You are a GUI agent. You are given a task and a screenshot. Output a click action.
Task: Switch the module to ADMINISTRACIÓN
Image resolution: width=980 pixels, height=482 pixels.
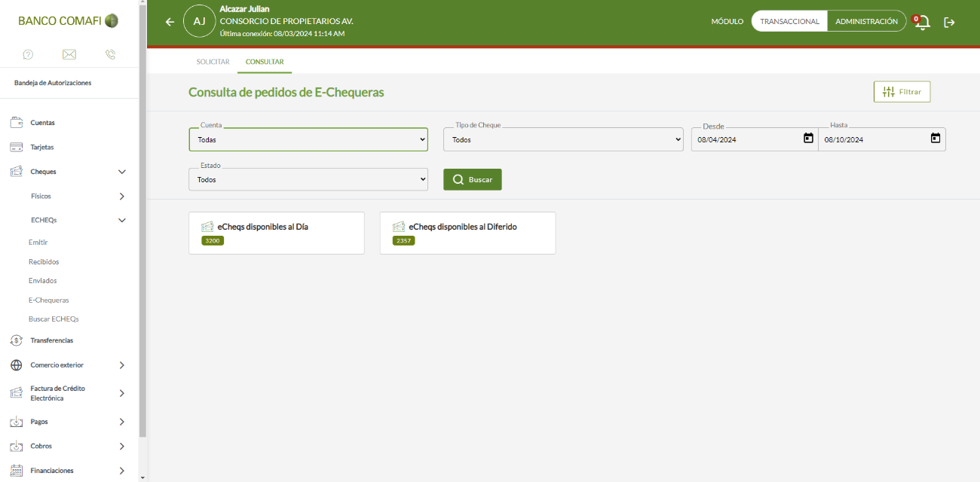[x=866, y=21]
